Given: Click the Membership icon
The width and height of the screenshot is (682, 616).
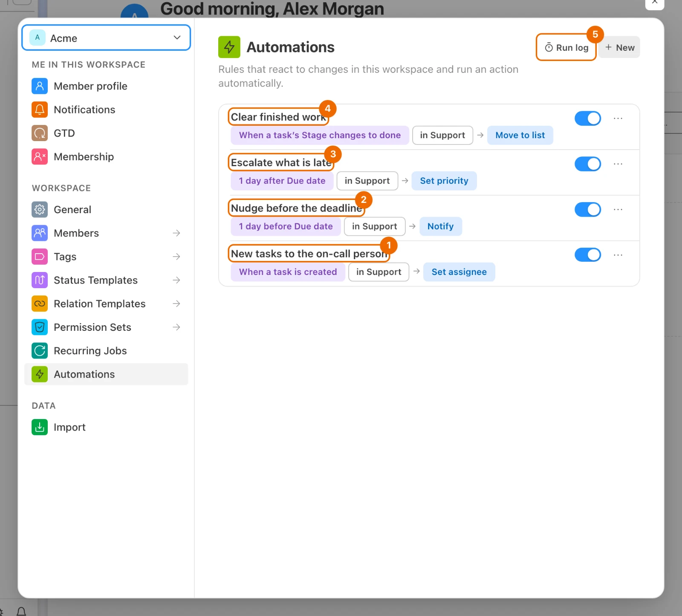Looking at the screenshot, I should pos(40,156).
